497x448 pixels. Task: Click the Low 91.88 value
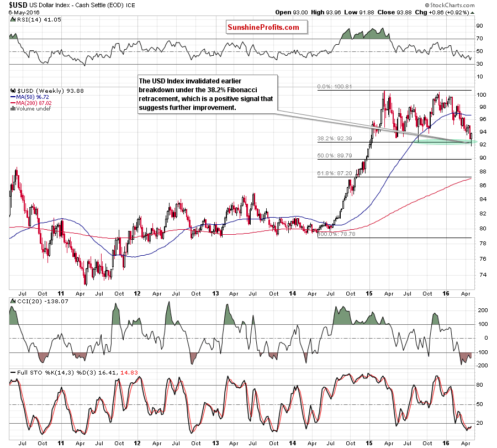coord(359,12)
